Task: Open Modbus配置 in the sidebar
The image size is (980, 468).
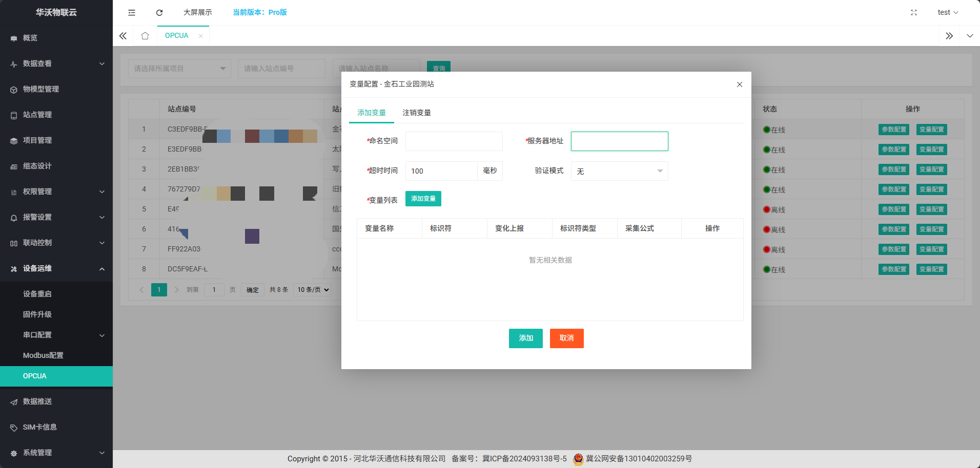Action: 43,355
